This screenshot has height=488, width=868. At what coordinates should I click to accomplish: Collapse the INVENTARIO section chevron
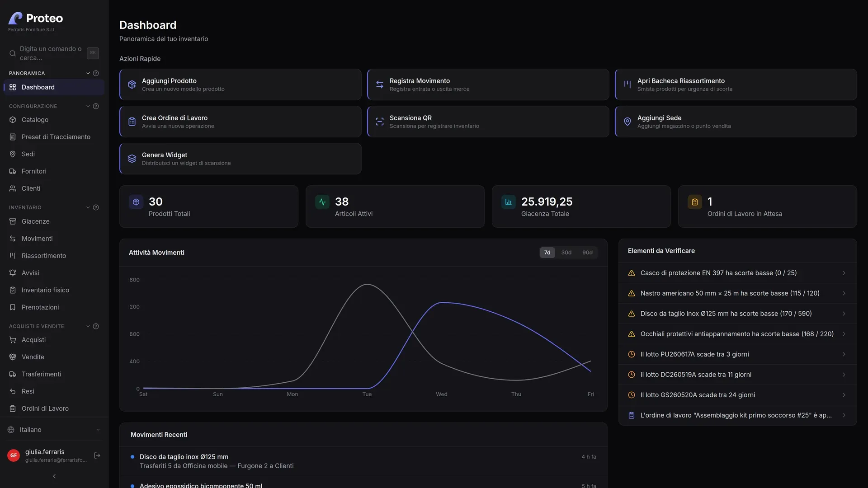coord(88,207)
